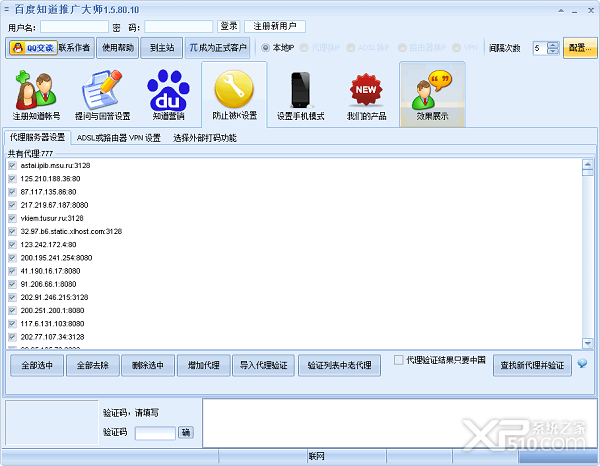Screen dimensions: 600x466
Task: Uncheck proxy astai.ipib.msu.ru:3128
Action: click(12, 166)
